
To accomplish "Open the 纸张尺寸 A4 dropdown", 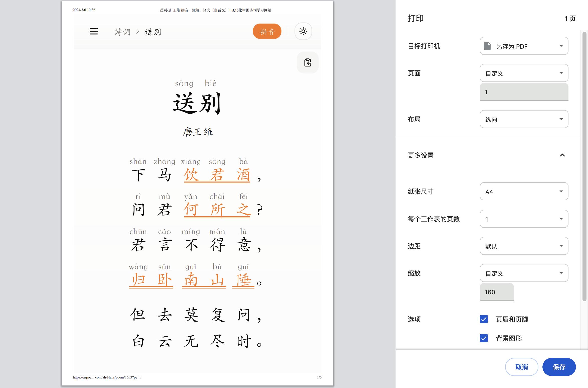I will tap(524, 191).
